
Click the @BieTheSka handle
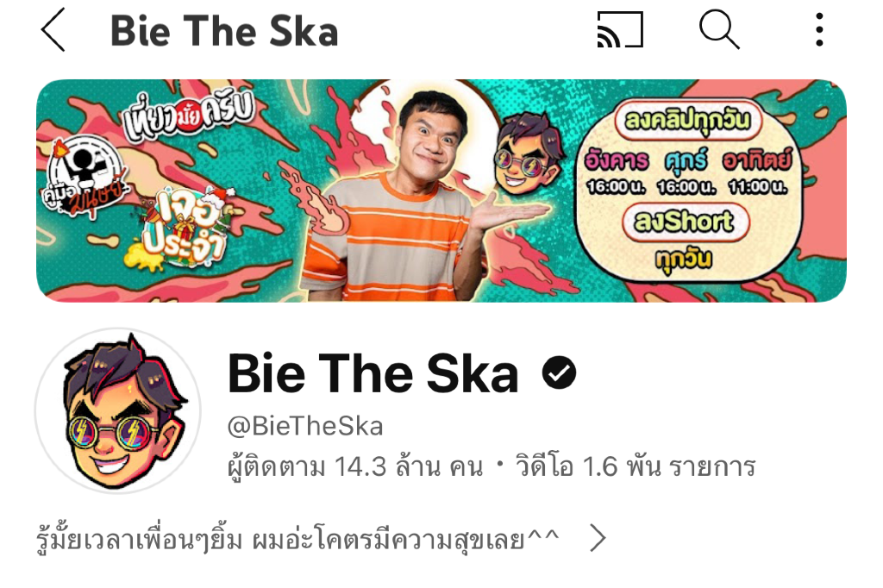[x=304, y=427]
